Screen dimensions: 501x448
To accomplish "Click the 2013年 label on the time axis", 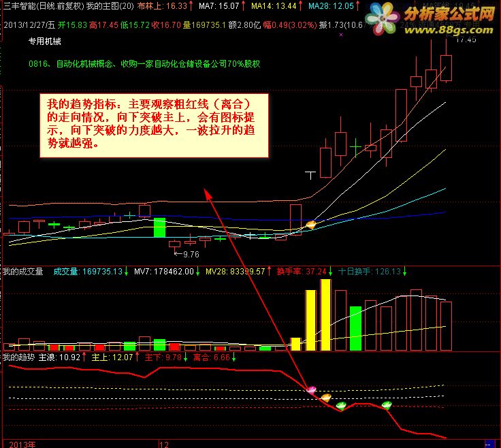I will (x=22, y=444).
